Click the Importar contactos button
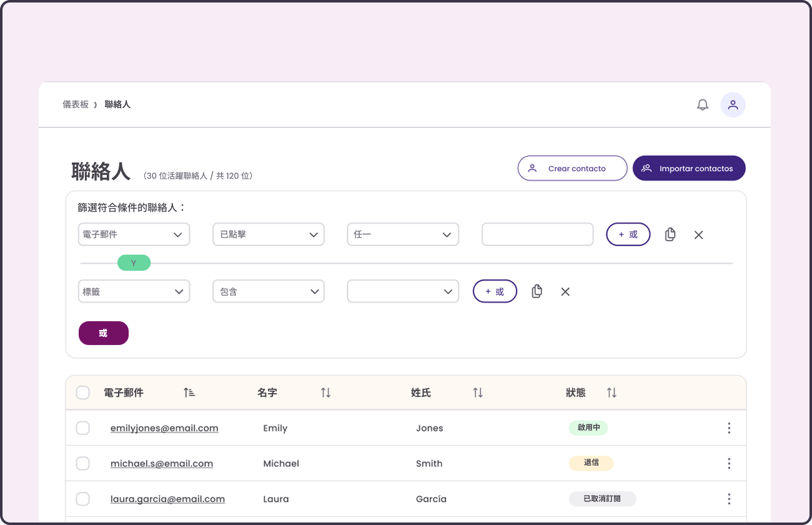Screen dimensions: 812x525 [x=689, y=168]
